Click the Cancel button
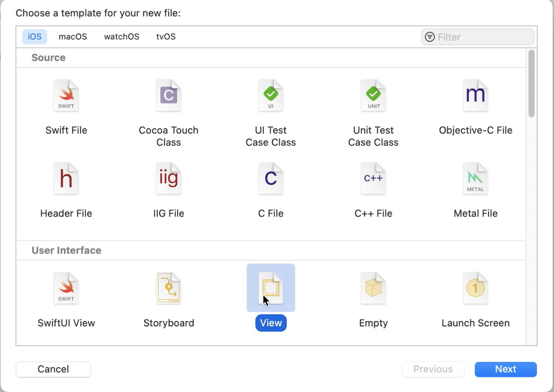 click(x=53, y=369)
